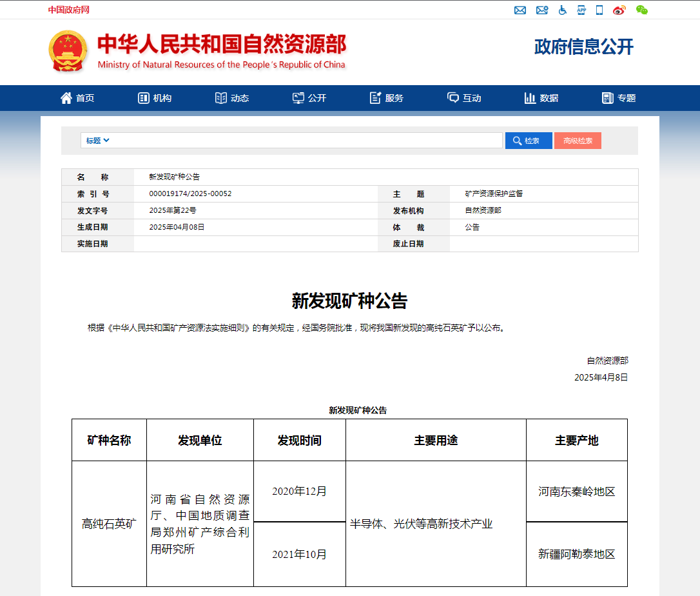Screen dimensions: 700x596
Task: Open the APP download icon
Action: tap(581, 10)
